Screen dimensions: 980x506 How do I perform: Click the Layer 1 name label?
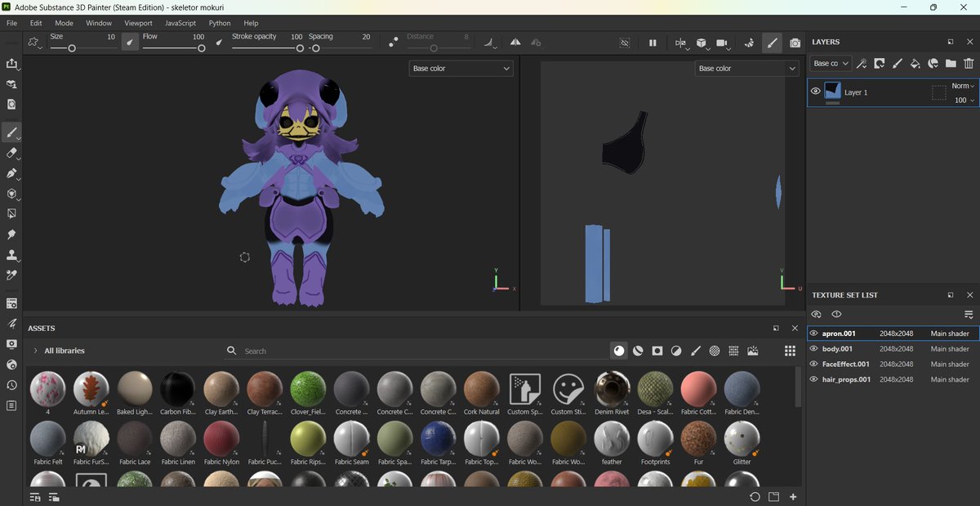[856, 92]
